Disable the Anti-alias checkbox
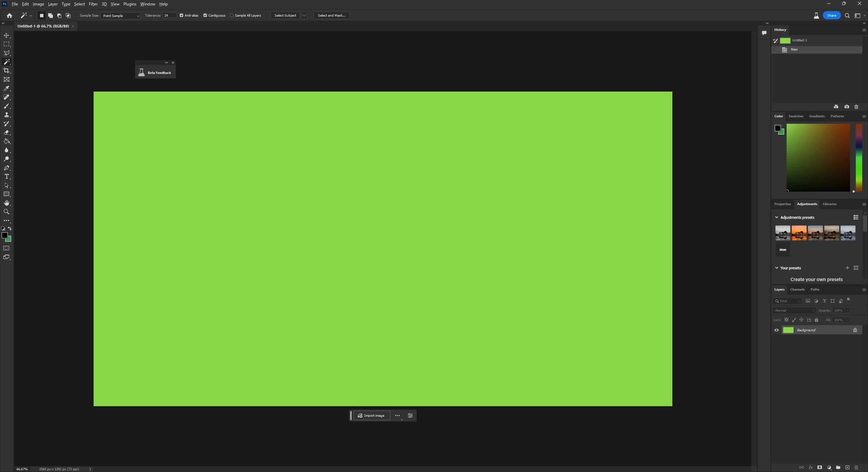 [x=181, y=16]
